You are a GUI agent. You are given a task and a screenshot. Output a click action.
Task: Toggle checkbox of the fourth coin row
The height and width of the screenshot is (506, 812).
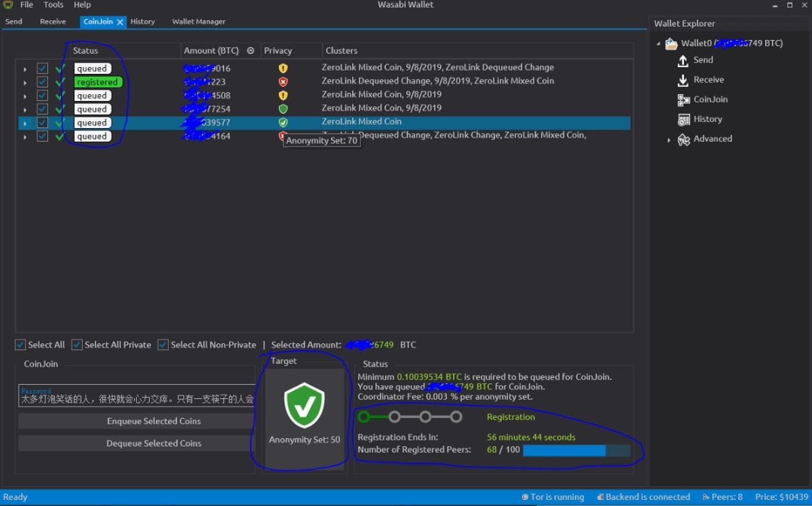tap(42, 109)
